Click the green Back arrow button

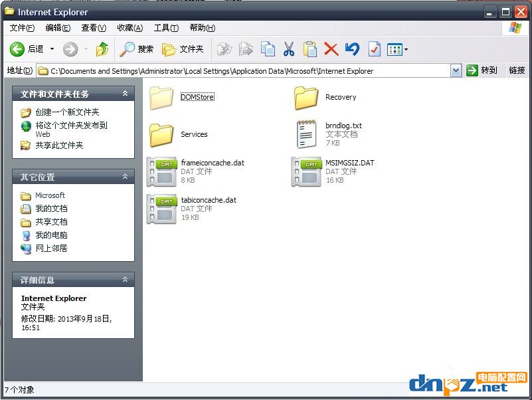pos(17,50)
